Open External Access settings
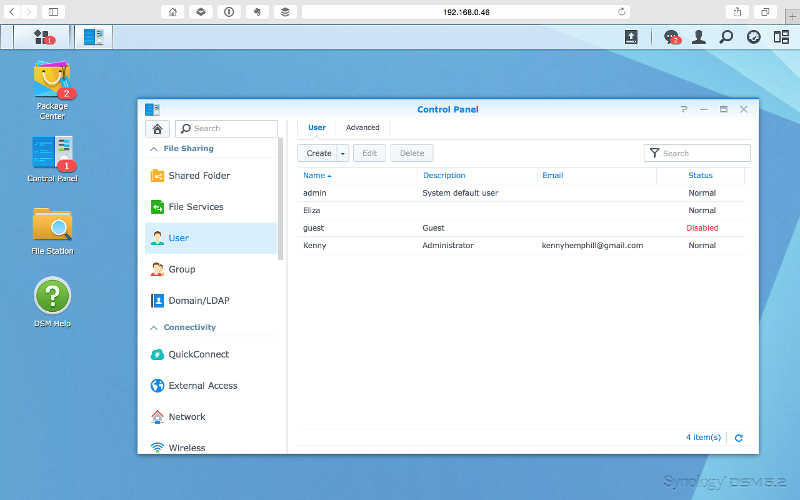 (x=211, y=386)
